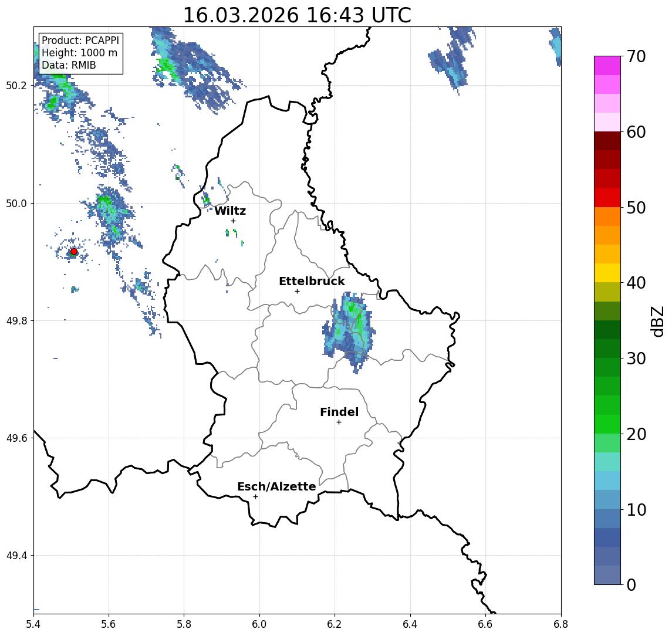This screenshot has height=636, width=672.
Task: Click the 'Height: 1000 m' legend line
Action: coord(79,53)
